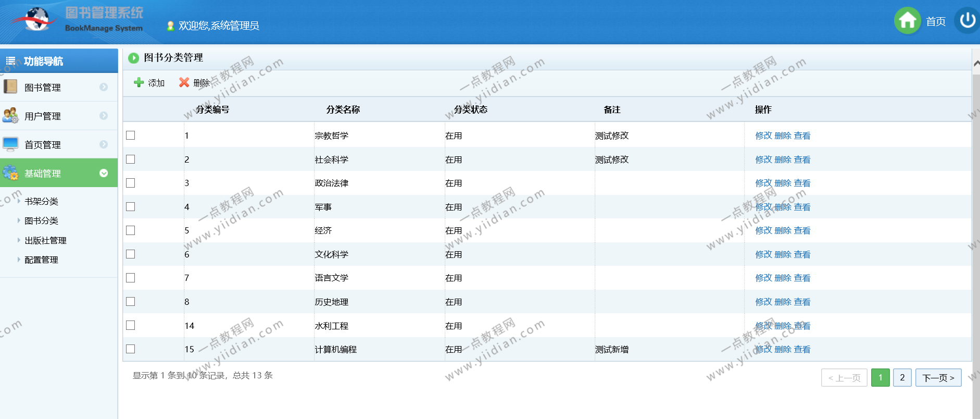This screenshot has height=419, width=980.
Task: Open the 图书分类 submenu item
Action: click(x=41, y=221)
